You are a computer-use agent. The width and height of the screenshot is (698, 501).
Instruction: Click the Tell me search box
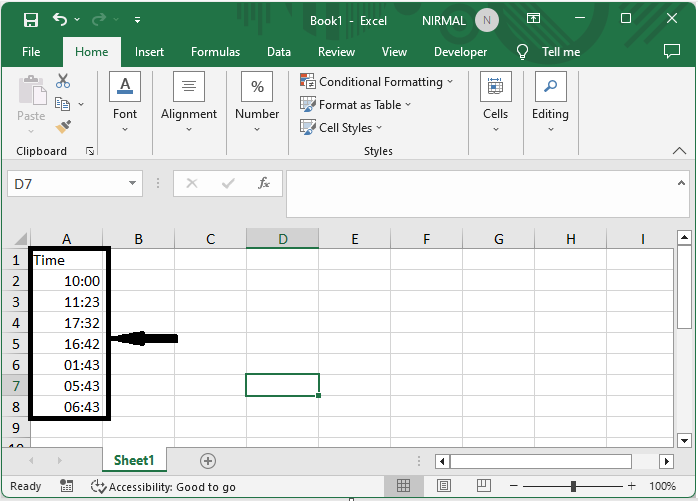pos(549,52)
